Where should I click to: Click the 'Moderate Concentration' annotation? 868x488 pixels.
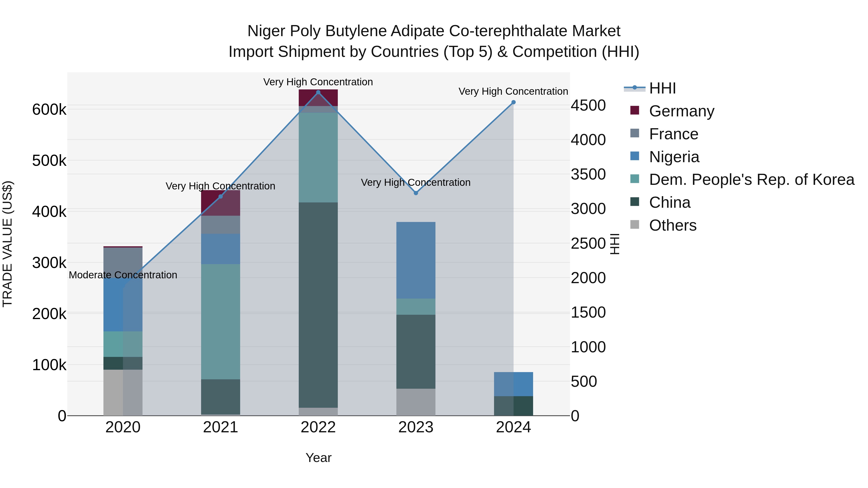click(x=123, y=275)
